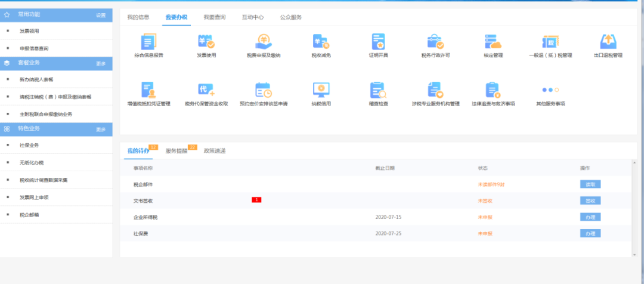Click the 状态 column header
Screen dimensions: 644x284
point(482,168)
